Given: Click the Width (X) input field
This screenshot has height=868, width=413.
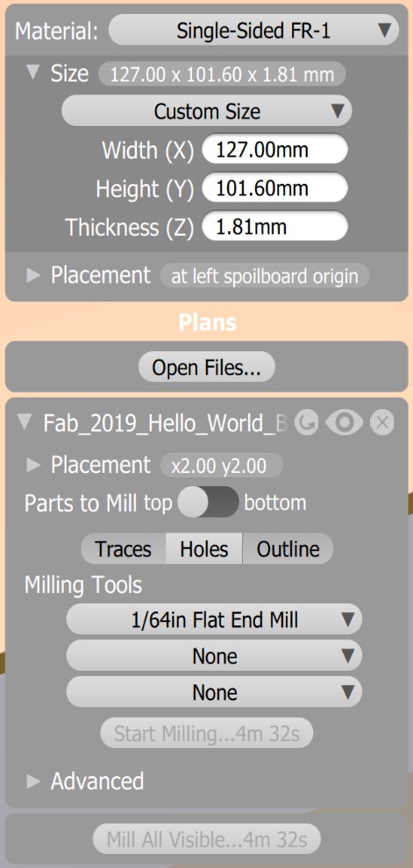Looking at the screenshot, I should (275, 150).
